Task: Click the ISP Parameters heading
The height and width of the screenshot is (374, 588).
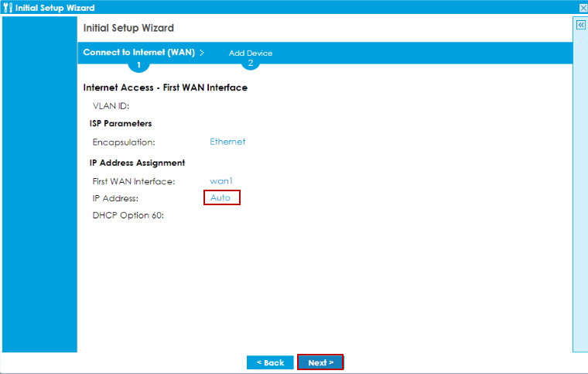Action: point(121,123)
